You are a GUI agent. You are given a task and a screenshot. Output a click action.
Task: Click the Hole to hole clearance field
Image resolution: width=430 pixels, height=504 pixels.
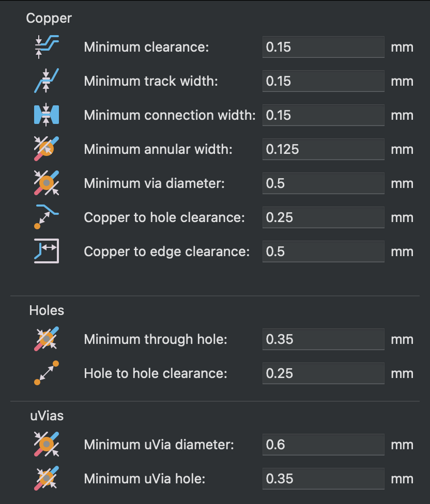pyautogui.click(x=323, y=373)
